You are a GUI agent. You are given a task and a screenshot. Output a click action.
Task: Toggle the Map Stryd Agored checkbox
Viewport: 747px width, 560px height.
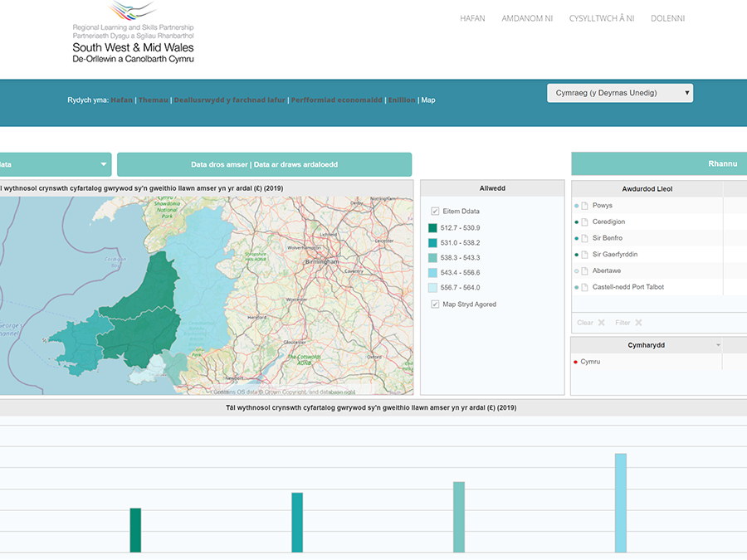435,304
